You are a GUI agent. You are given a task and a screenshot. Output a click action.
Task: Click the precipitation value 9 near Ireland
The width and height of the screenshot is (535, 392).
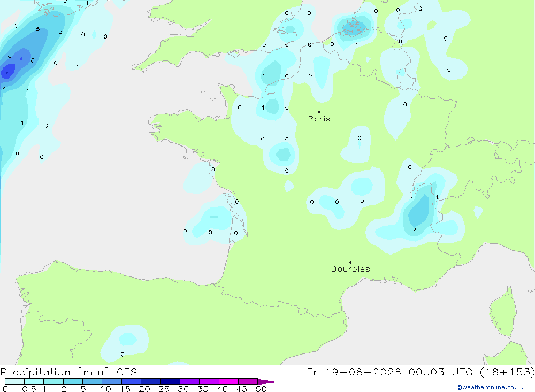(x=10, y=57)
